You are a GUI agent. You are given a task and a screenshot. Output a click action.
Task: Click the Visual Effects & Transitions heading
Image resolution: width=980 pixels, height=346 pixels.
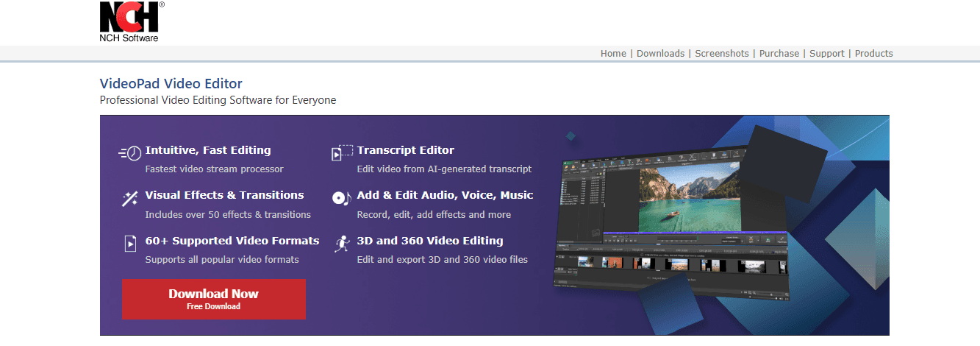tap(225, 195)
